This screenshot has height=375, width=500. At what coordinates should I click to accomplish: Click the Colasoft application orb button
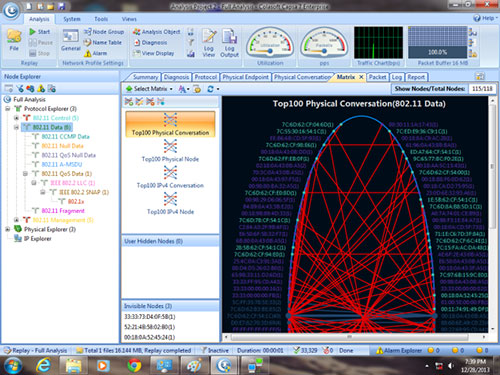click(11, 10)
